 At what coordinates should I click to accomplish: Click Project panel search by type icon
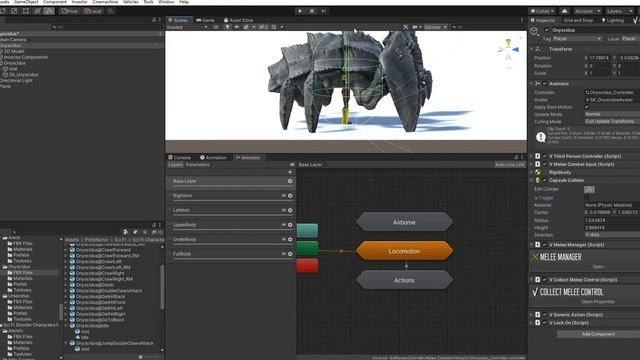coord(126,232)
